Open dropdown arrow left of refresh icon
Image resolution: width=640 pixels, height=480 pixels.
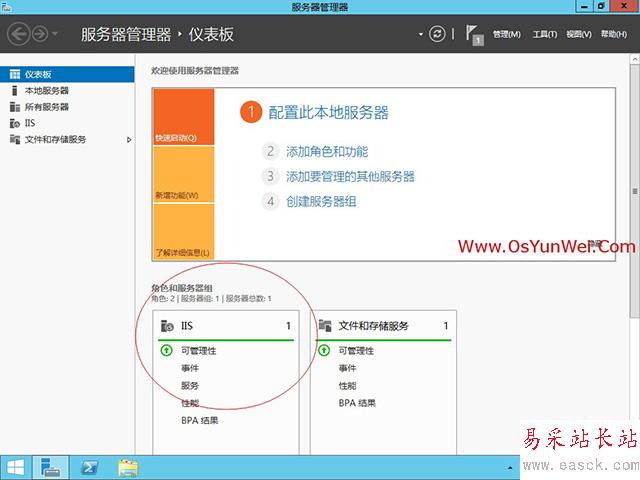[x=420, y=34]
